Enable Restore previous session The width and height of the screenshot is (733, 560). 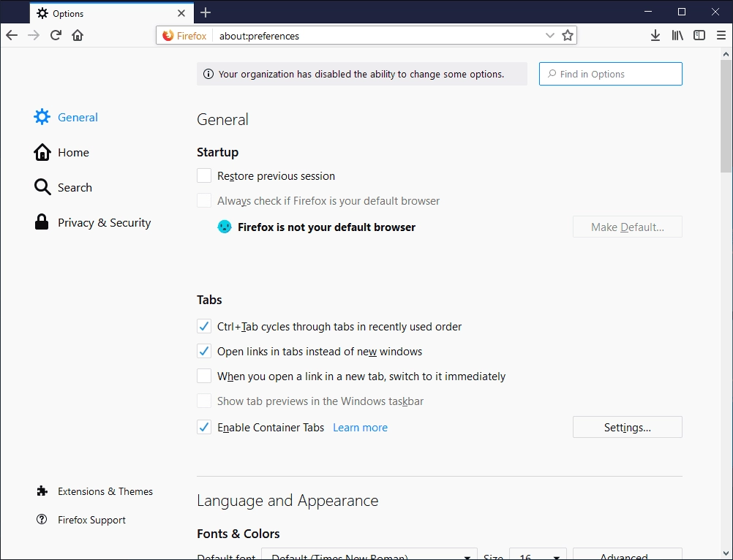pyautogui.click(x=204, y=175)
